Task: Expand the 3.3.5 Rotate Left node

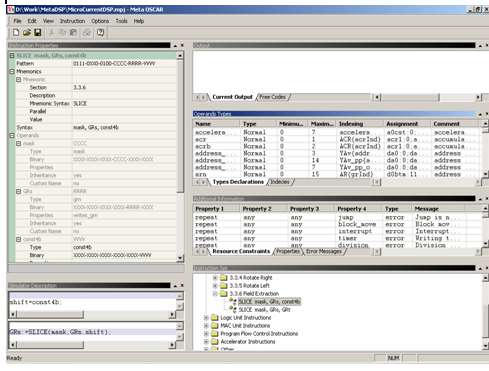Action: click(x=215, y=286)
